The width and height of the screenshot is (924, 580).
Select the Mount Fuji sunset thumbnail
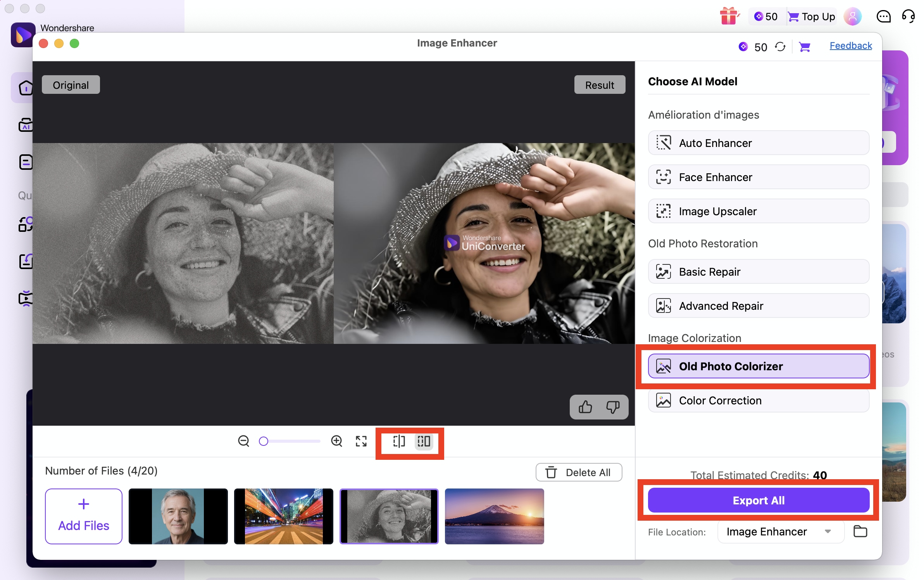click(494, 516)
